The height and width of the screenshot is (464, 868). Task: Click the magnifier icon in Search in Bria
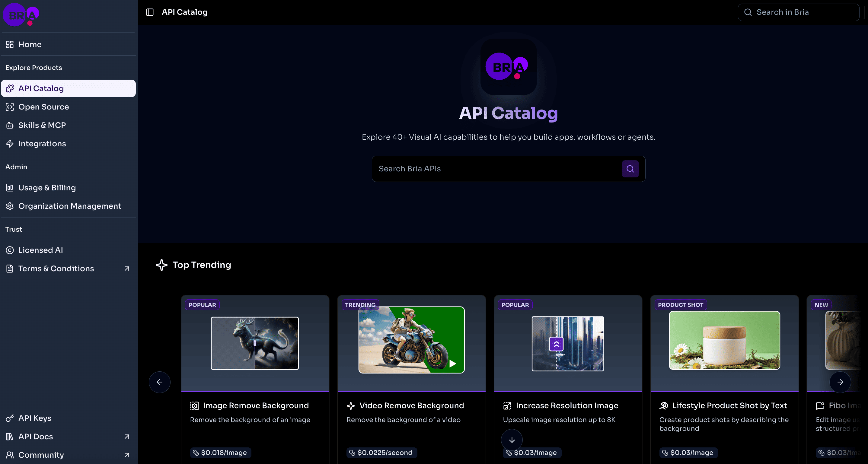748,12
